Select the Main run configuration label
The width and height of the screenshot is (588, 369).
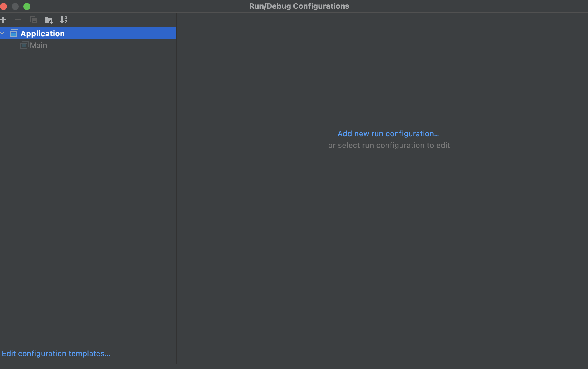click(38, 45)
